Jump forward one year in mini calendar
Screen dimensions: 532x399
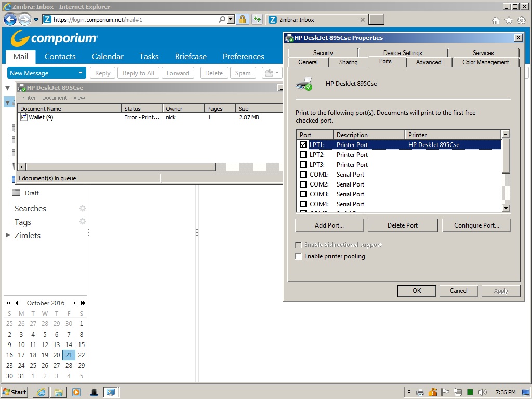pyautogui.click(x=83, y=303)
